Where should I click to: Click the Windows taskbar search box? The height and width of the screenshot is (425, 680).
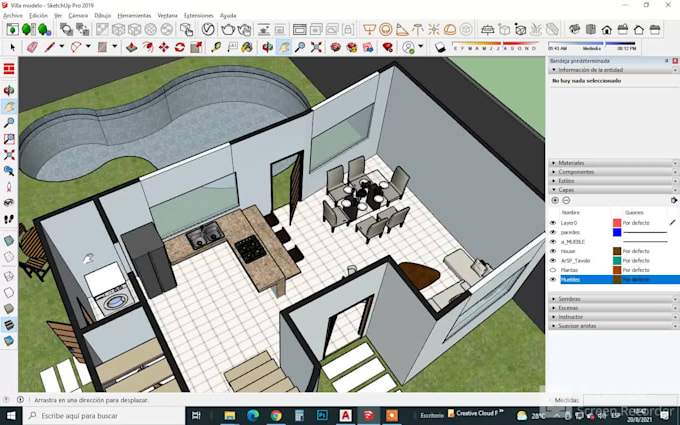coord(104,416)
